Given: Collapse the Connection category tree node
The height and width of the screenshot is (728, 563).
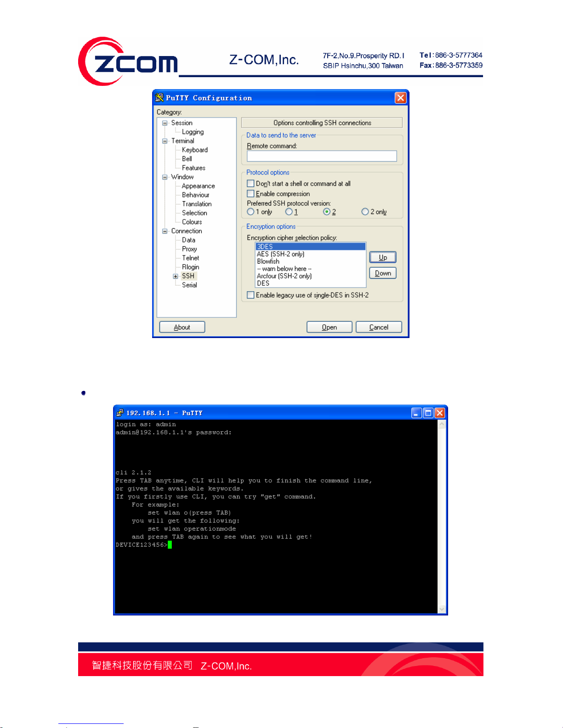Looking at the screenshot, I should coord(165,231).
